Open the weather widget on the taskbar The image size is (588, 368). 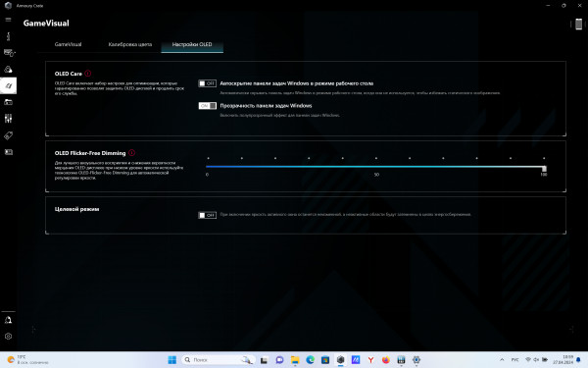(x=28, y=360)
